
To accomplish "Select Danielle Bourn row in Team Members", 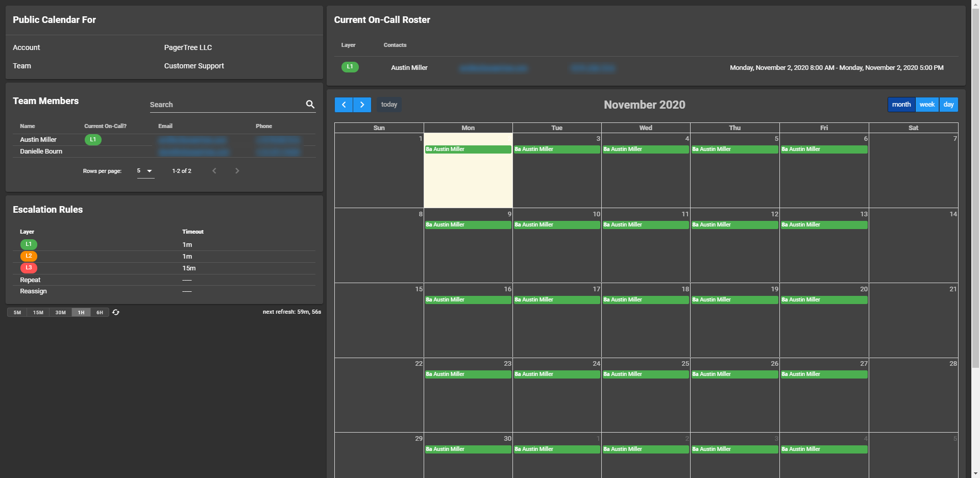I will pos(164,152).
